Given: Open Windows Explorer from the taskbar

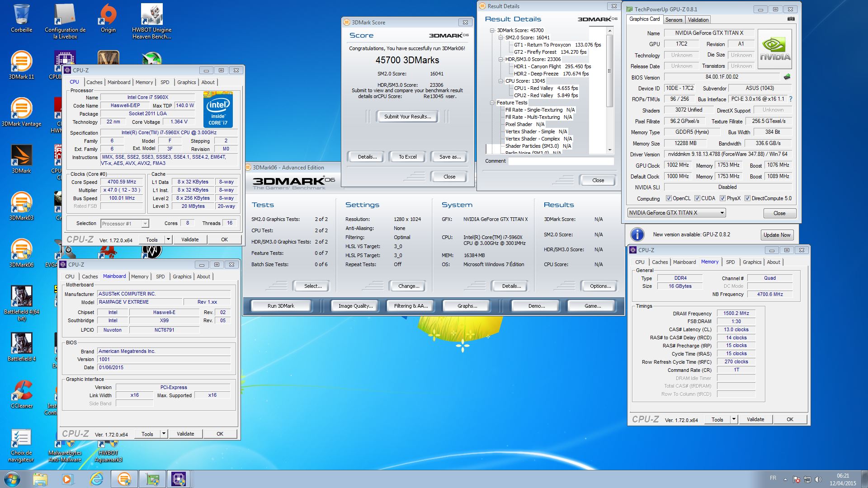Looking at the screenshot, I should (x=40, y=479).
